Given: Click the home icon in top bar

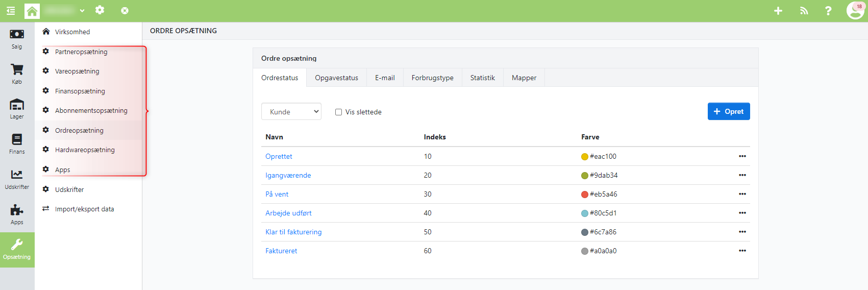Looking at the screenshot, I should [x=32, y=11].
